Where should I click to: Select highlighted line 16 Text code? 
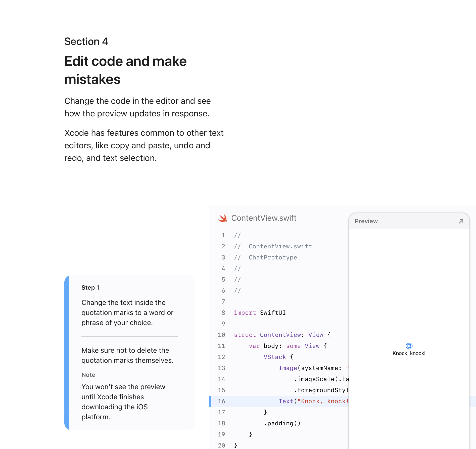coord(313,401)
